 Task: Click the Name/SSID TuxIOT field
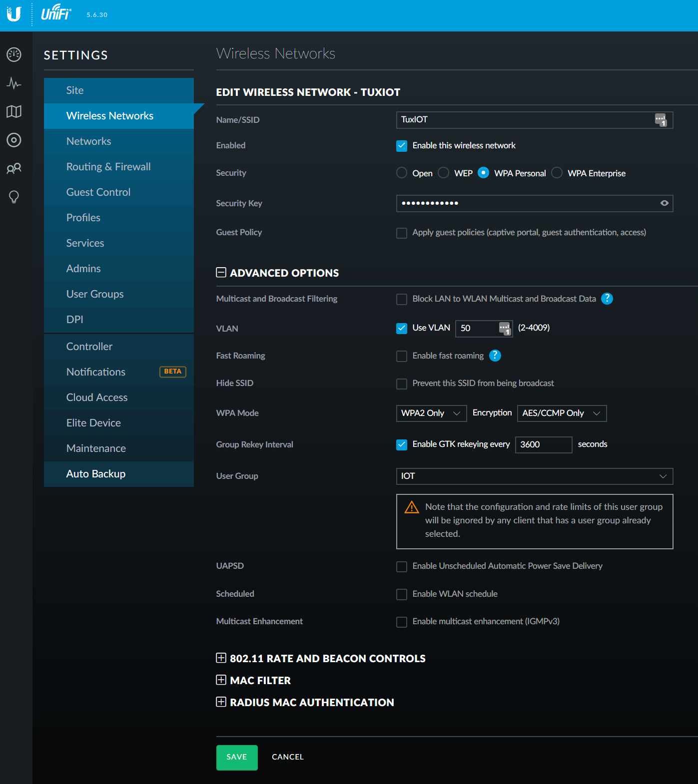pos(534,120)
